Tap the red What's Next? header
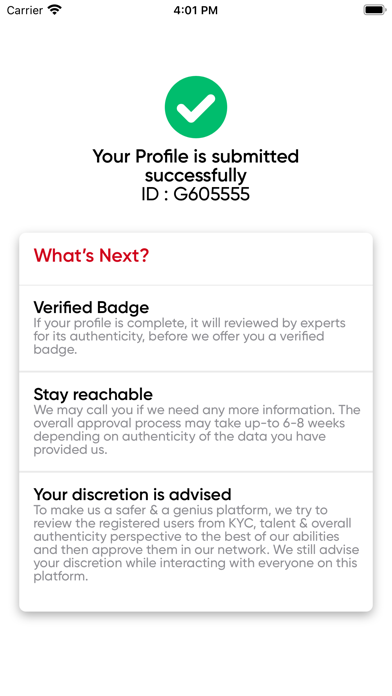The width and height of the screenshot is (392, 696). tap(91, 255)
